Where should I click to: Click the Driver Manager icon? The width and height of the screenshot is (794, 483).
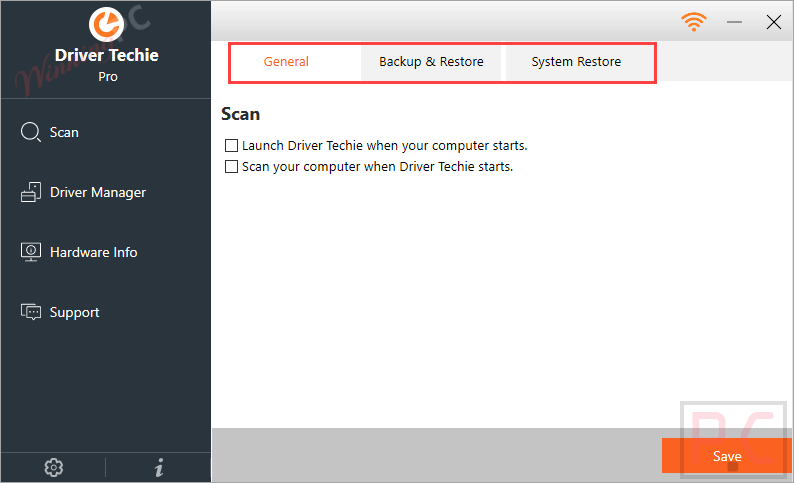[31, 192]
